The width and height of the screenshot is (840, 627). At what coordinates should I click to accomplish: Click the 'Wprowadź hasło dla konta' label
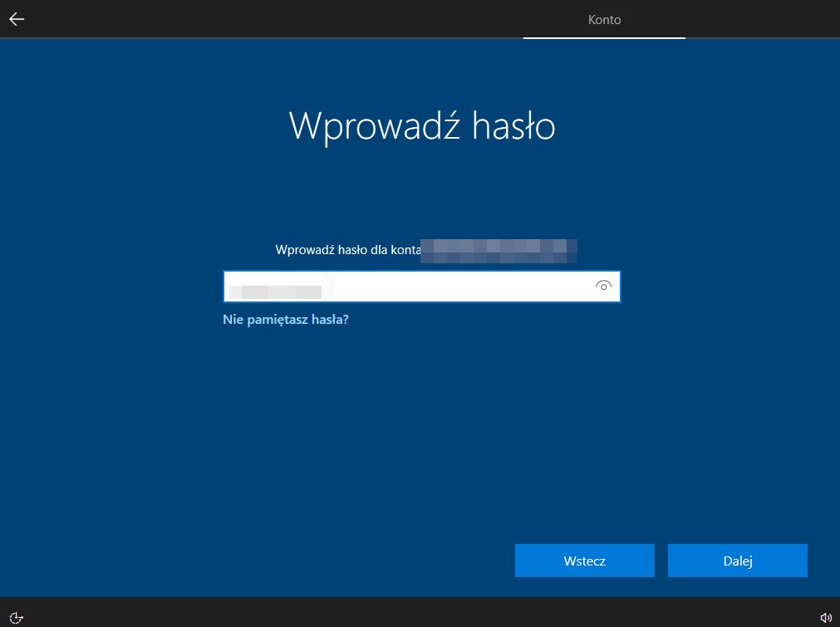pyautogui.click(x=347, y=249)
